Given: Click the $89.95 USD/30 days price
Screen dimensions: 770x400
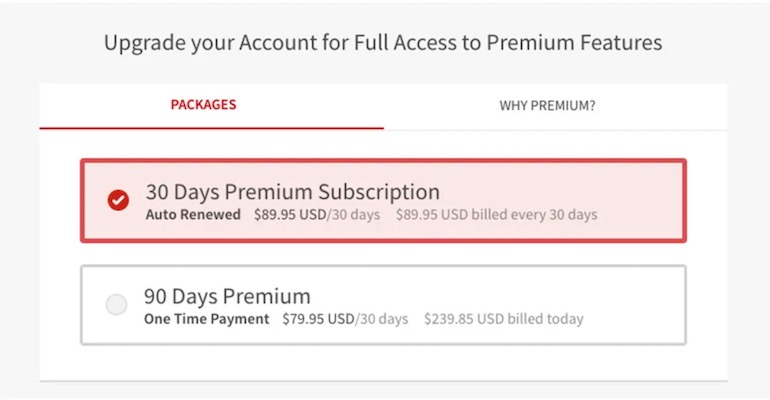Looking at the screenshot, I should point(317,214).
